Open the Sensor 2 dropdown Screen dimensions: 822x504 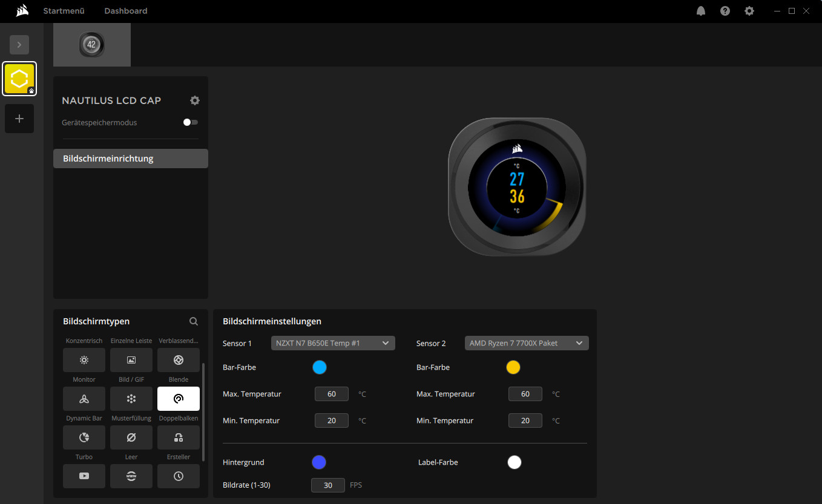pos(527,343)
